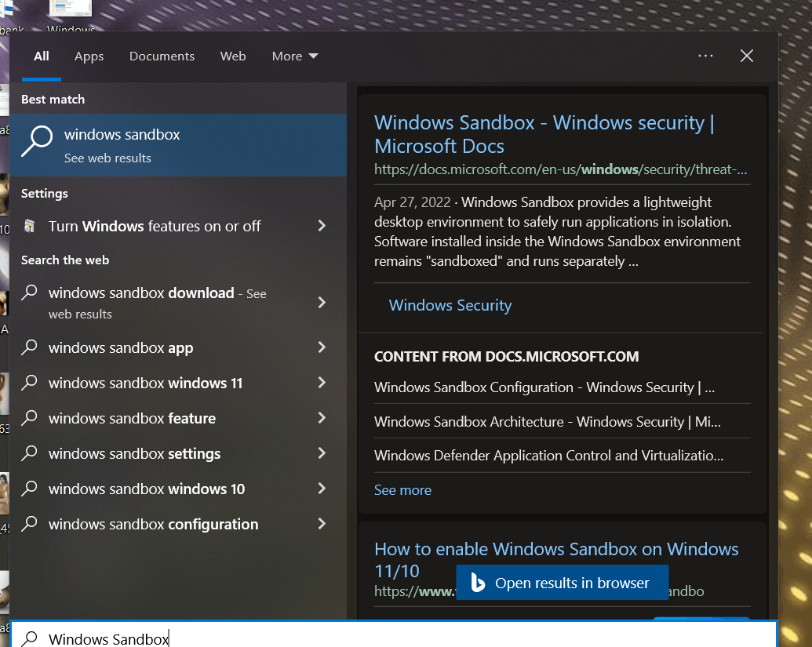Expand Turn Windows features on or off arrow
This screenshot has width=812, height=647.
pos(322,226)
